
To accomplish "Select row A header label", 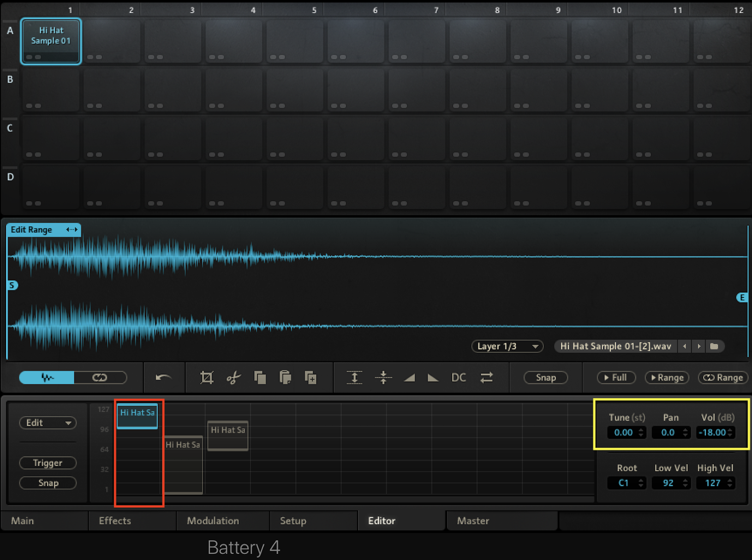I will (x=10, y=31).
